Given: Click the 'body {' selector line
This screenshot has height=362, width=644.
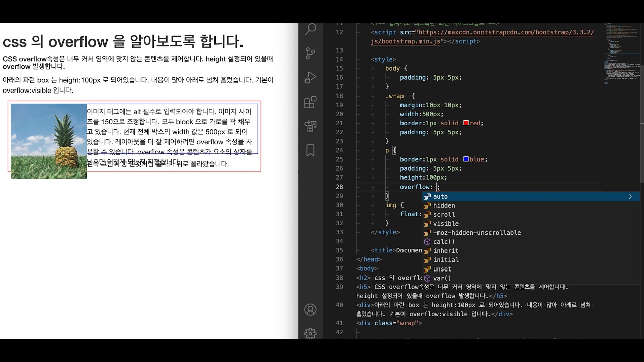Looking at the screenshot, I should pos(396,68).
